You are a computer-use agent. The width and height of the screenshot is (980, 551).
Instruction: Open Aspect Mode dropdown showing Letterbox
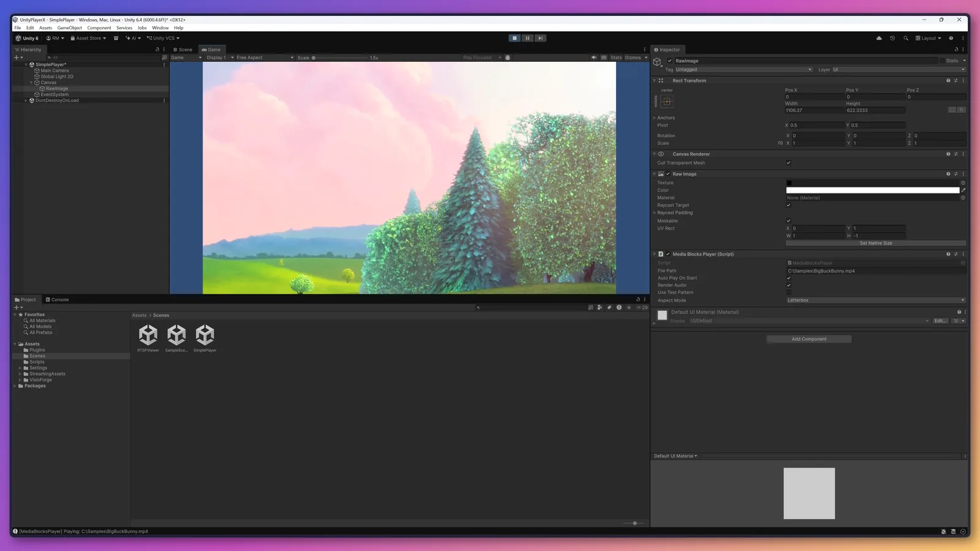pyautogui.click(x=876, y=300)
